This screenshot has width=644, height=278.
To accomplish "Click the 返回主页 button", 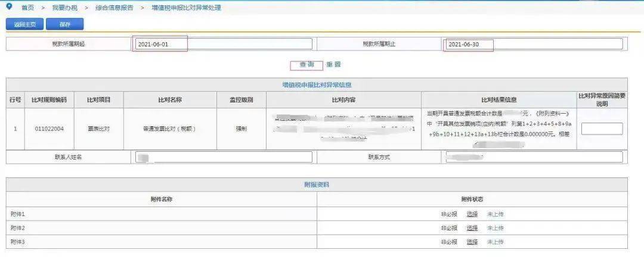I will pos(25,24).
